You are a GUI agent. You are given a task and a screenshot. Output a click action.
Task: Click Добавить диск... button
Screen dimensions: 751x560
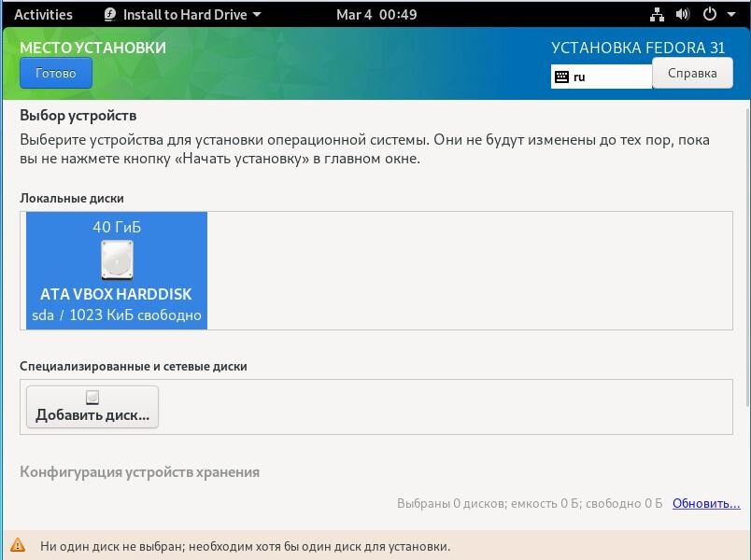coord(92,407)
